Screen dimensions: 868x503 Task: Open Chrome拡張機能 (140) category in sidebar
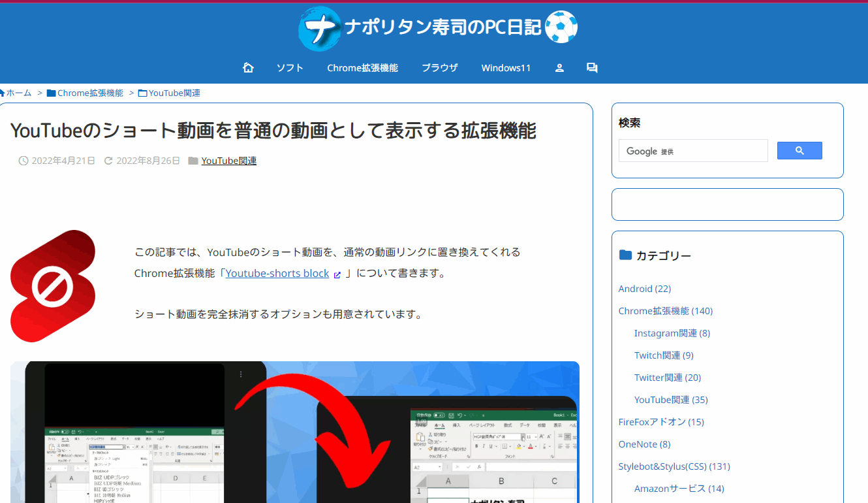click(665, 311)
